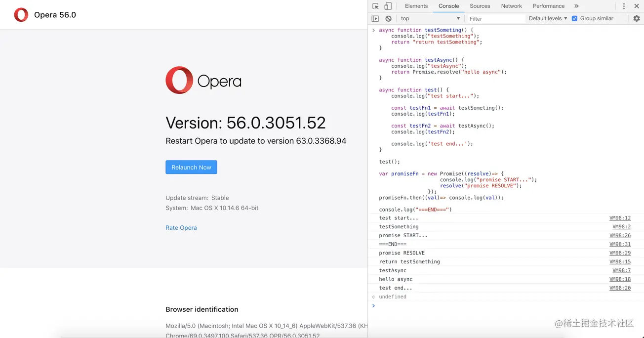Toggle the device toolbar icon
644x338 pixels.
point(388,6)
